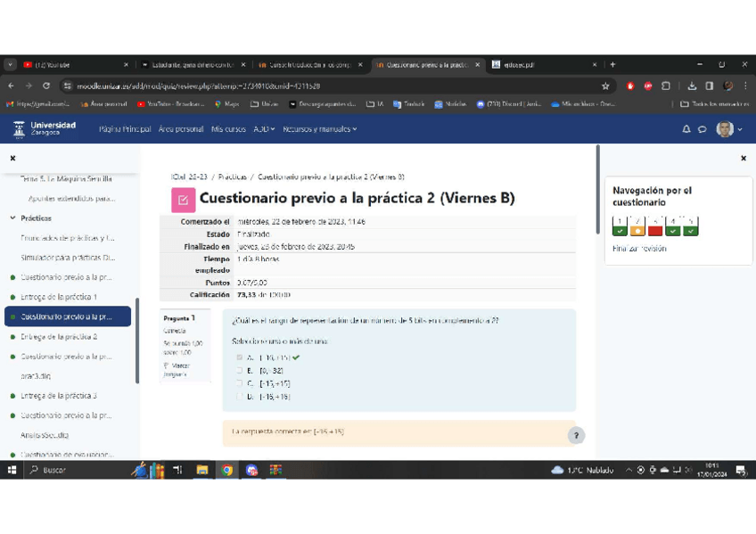Jump to question 3 in quiz navigation
The height and width of the screenshot is (534, 756).
[655, 227]
